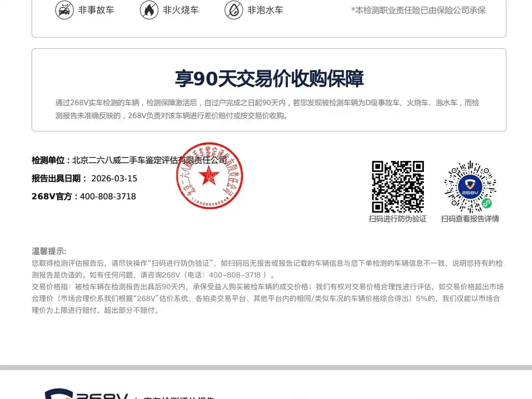Click the phone number 400-808-3718 beside 268V官方
The image size is (532, 399).
[x=108, y=196]
